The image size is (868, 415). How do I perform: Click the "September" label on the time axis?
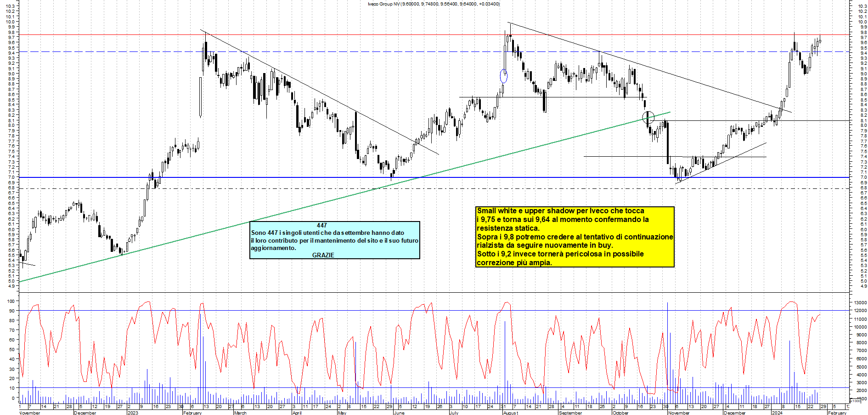point(570,413)
